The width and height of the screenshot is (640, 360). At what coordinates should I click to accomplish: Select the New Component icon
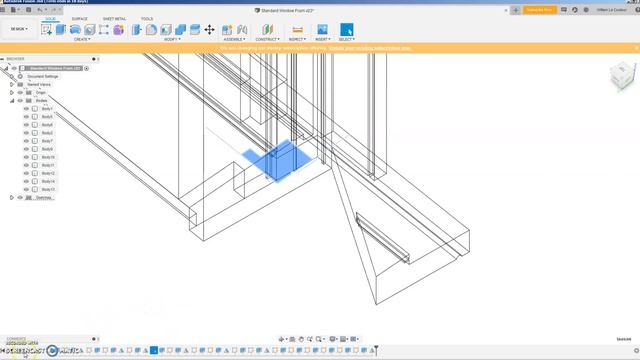(227, 29)
